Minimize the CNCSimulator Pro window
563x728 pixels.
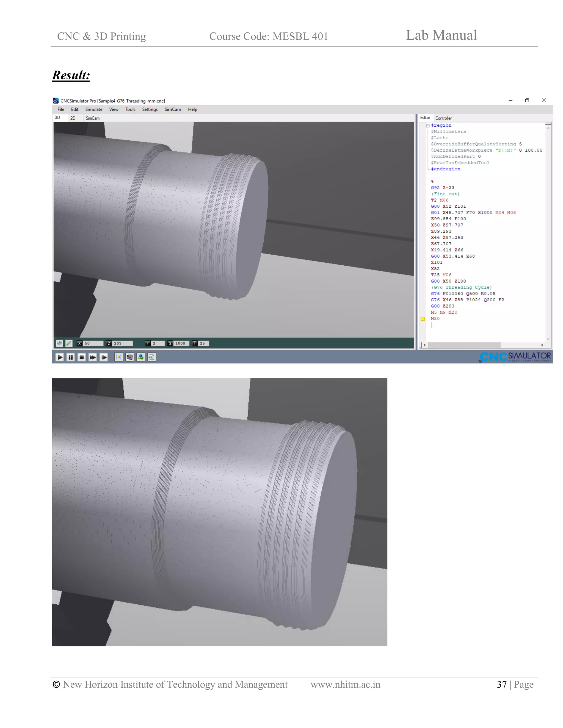[x=510, y=100]
